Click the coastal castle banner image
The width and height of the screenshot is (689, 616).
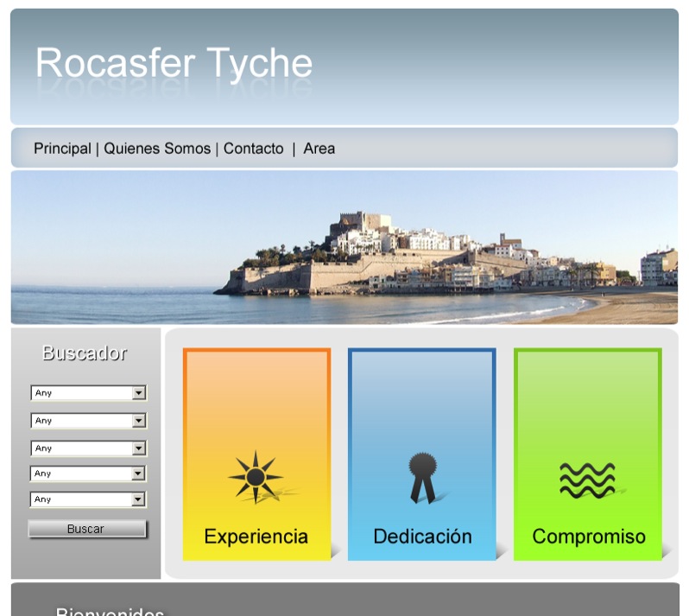pyautogui.click(x=344, y=247)
